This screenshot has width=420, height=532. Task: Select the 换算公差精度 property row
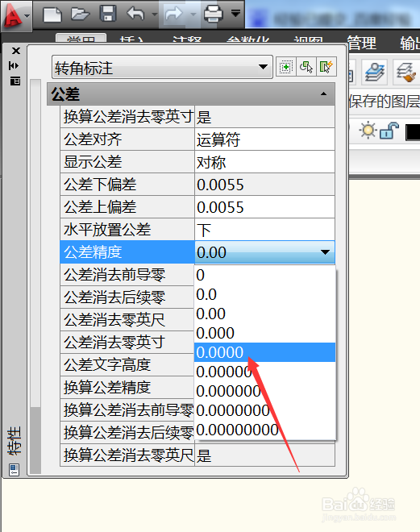[x=127, y=387]
